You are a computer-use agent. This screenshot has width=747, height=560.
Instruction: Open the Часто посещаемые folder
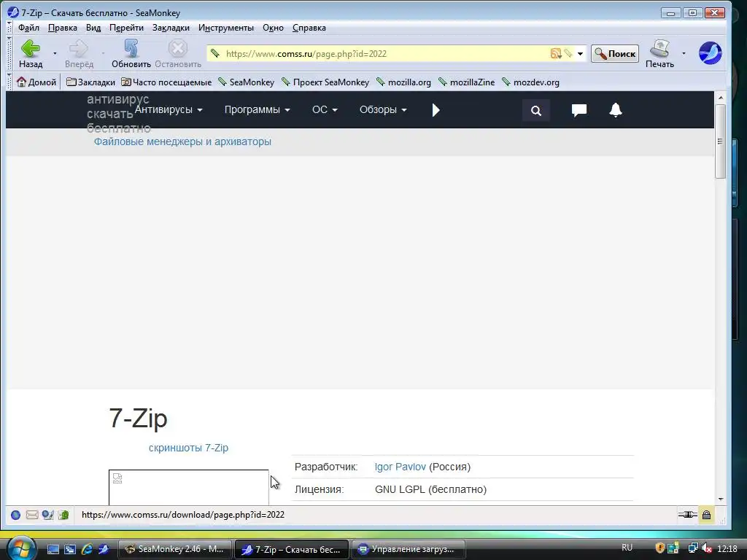[x=166, y=82]
